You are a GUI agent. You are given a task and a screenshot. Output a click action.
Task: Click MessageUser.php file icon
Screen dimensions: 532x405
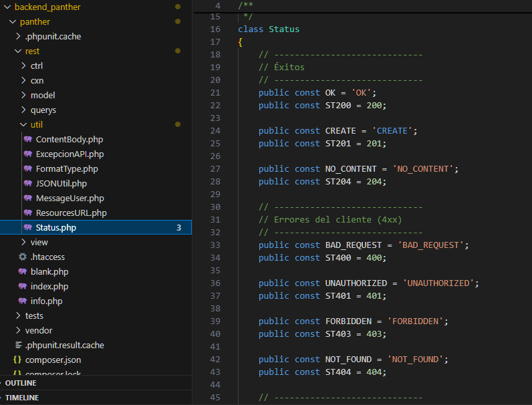point(28,198)
